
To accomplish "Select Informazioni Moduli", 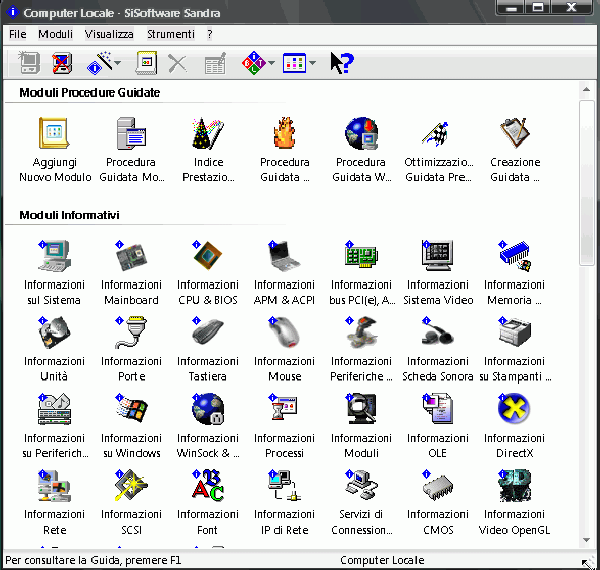I will (361, 426).
